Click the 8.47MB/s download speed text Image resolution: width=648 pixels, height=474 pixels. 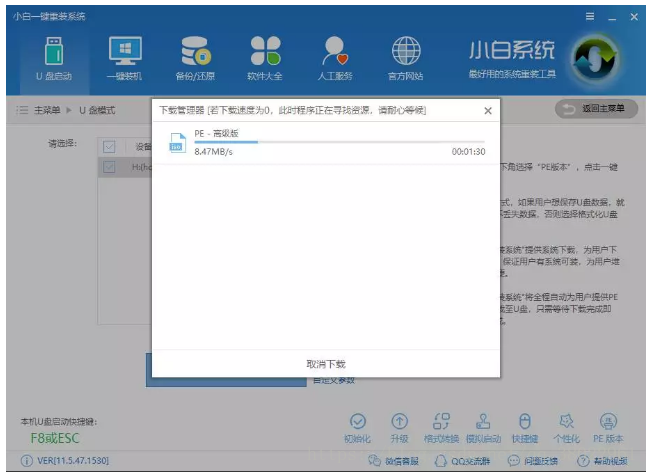click(214, 152)
